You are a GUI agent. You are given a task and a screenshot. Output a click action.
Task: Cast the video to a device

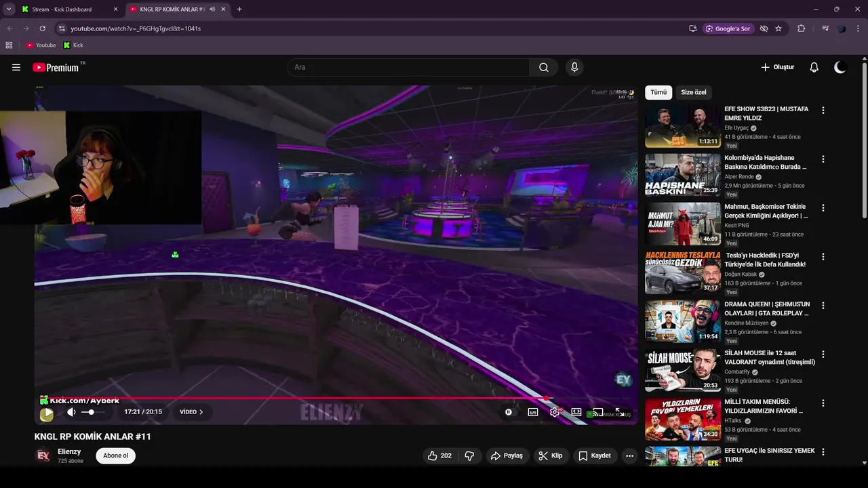point(598,412)
